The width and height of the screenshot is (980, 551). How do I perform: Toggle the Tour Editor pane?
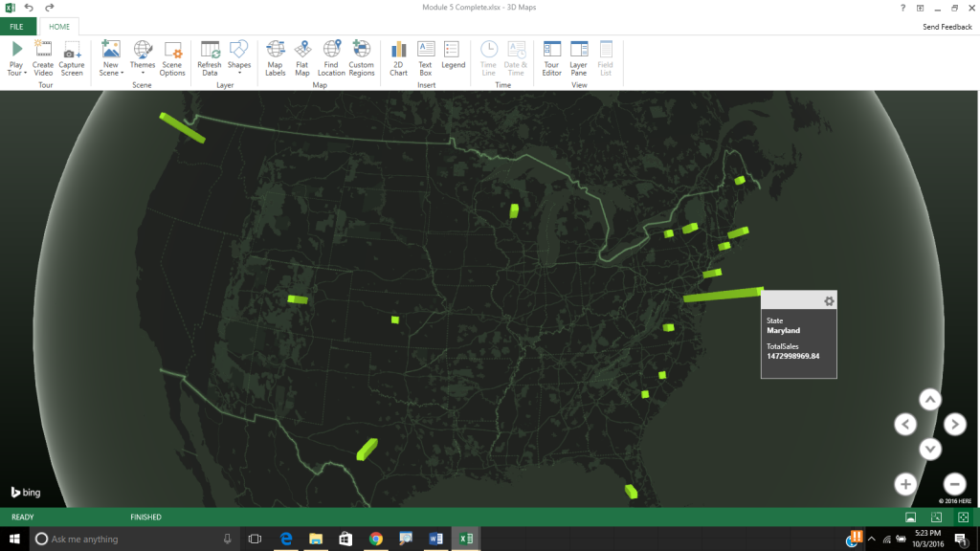coord(551,58)
